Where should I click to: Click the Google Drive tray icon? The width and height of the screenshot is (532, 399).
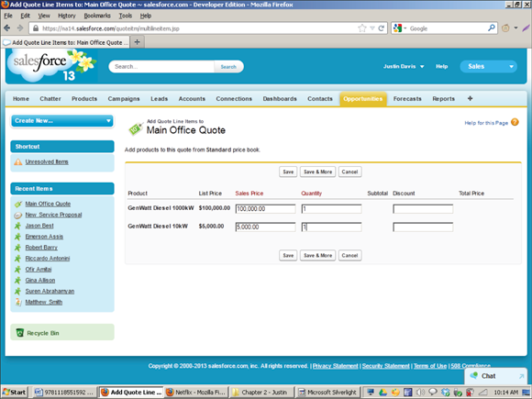tap(383, 393)
